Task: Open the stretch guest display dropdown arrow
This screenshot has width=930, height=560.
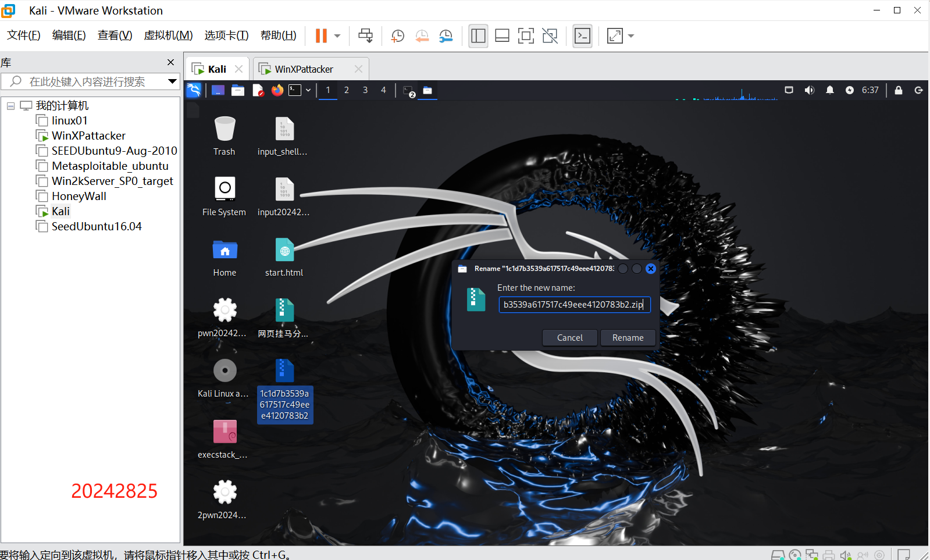Action: [x=631, y=36]
